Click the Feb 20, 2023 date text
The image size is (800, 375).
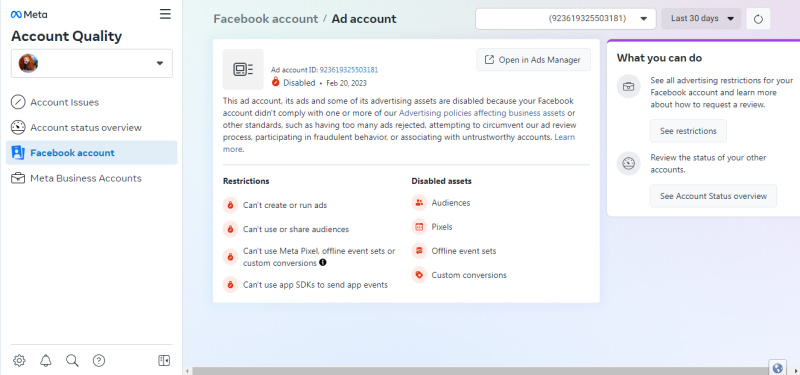pos(346,83)
